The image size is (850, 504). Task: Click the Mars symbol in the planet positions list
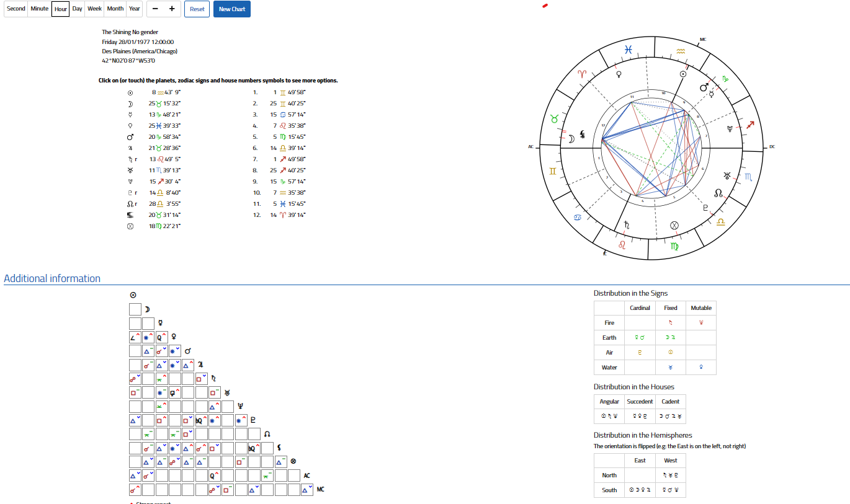[x=130, y=137]
